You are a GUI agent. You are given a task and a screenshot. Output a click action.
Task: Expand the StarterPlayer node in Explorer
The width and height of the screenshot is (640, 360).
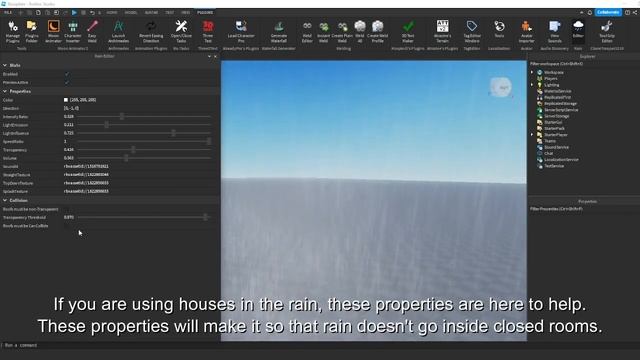pyautogui.click(x=532, y=135)
